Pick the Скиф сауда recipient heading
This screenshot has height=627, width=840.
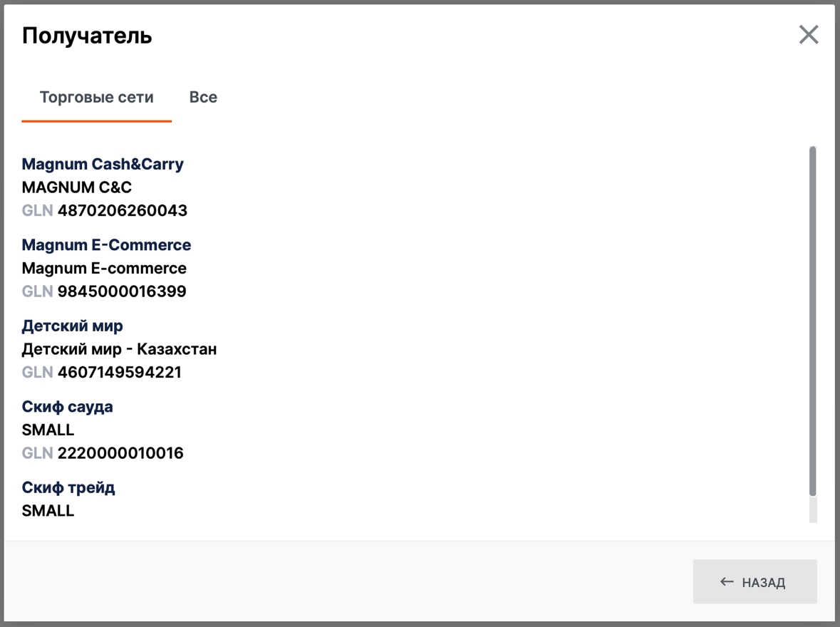coord(67,407)
